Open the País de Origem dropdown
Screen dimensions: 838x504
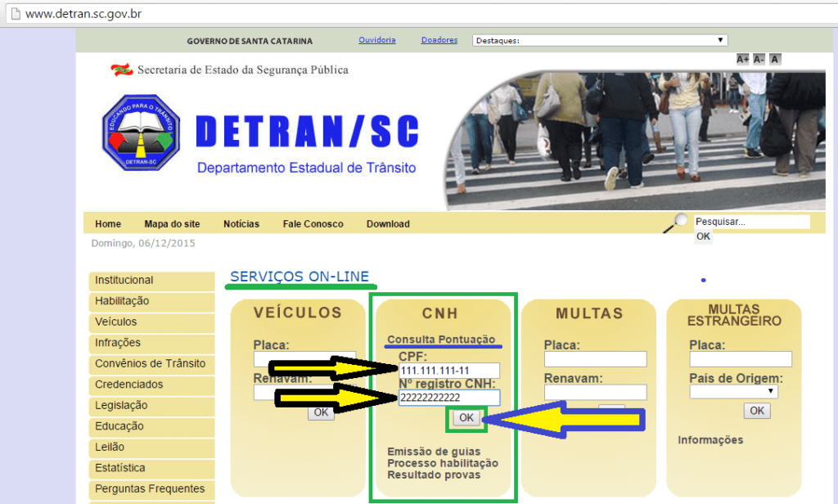(733, 392)
